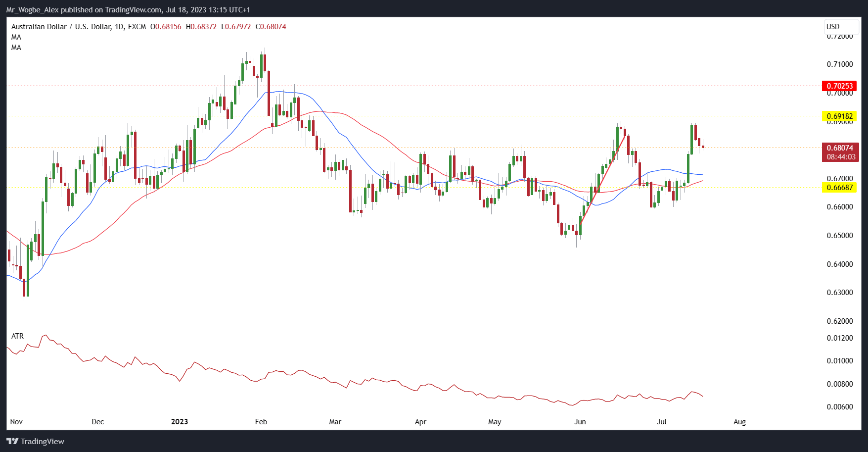Click the Apr label on the time axis
This screenshot has width=868, height=452.
pyautogui.click(x=420, y=422)
